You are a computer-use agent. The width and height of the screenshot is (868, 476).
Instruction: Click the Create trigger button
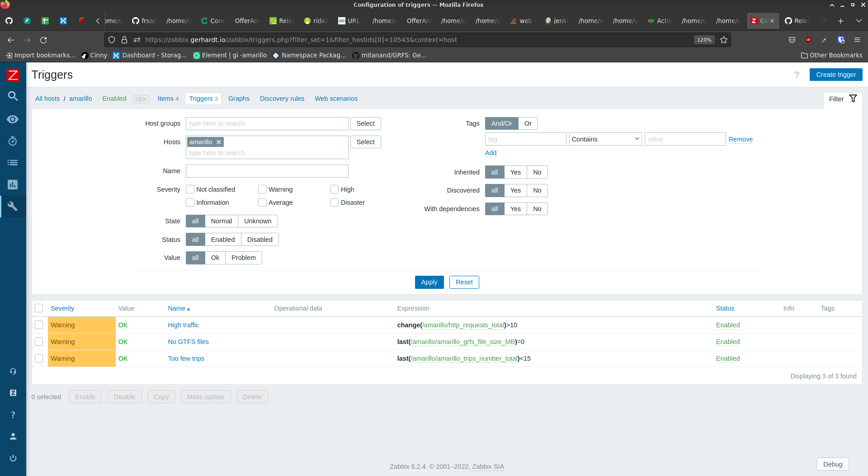835,75
